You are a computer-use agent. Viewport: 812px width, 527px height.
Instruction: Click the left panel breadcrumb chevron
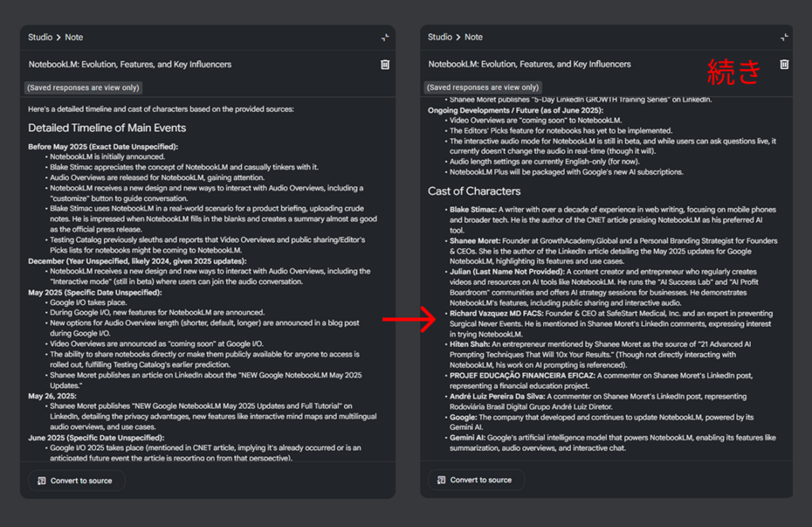click(x=59, y=37)
